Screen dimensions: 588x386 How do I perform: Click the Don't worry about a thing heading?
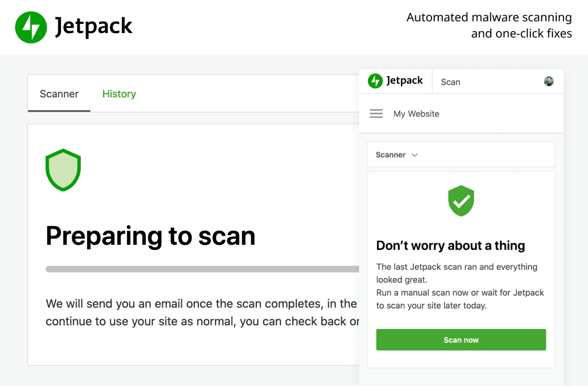pos(450,246)
